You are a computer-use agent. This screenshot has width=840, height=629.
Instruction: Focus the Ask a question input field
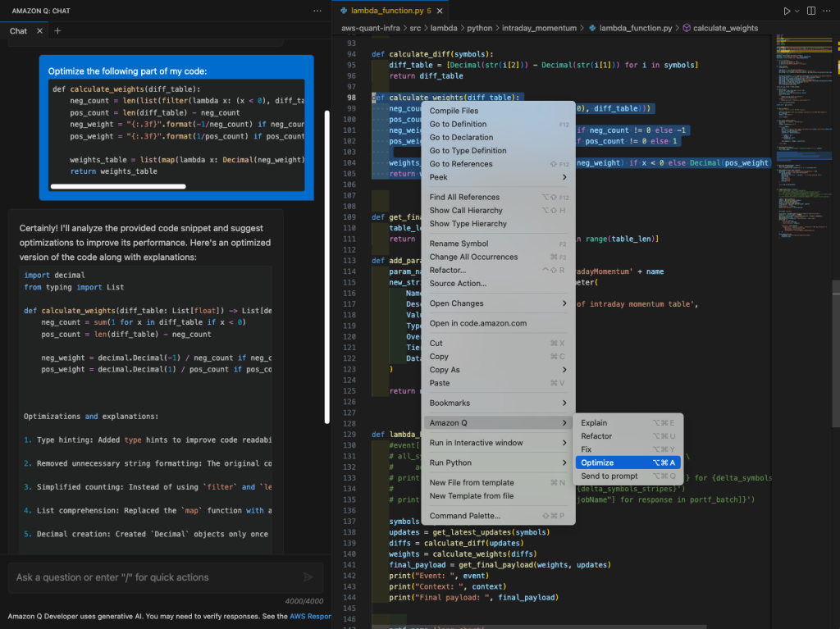click(x=148, y=577)
